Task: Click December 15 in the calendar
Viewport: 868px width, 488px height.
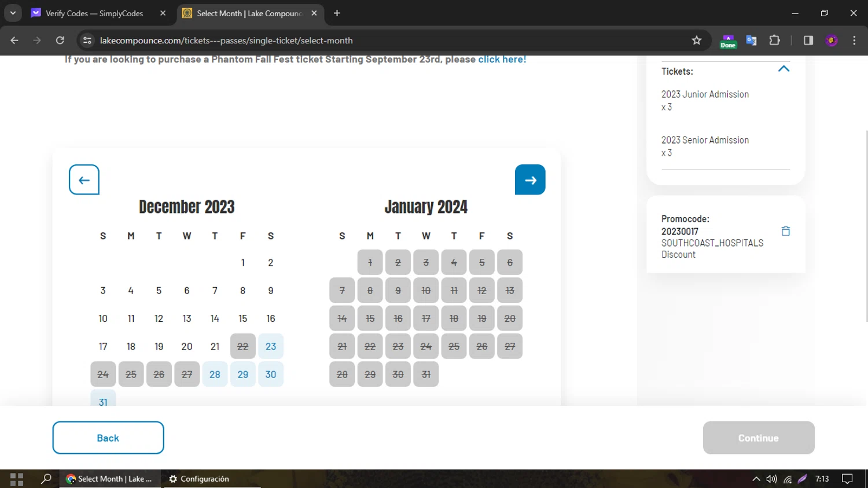Action: coord(242,318)
